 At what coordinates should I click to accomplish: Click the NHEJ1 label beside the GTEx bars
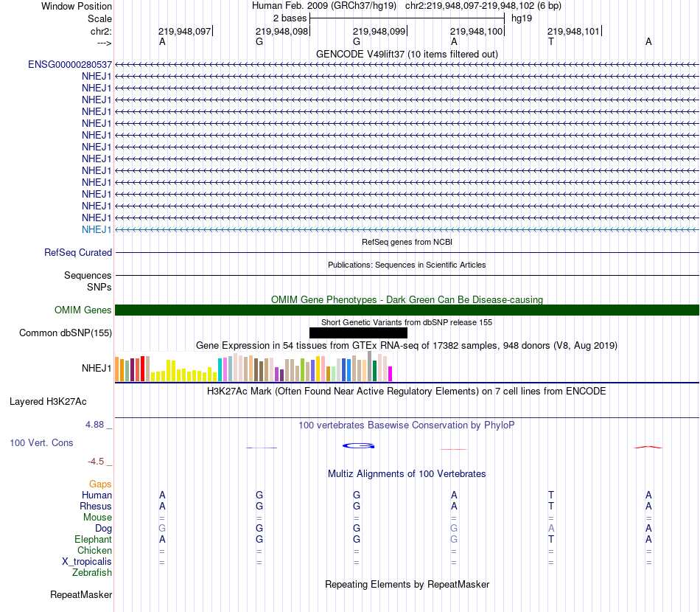(97, 368)
